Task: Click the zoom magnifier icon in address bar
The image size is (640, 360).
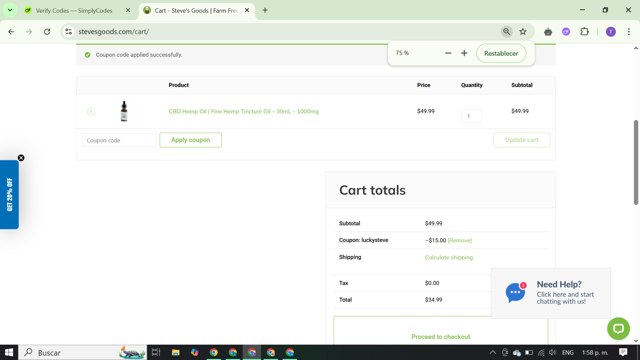Action: (x=507, y=31)
